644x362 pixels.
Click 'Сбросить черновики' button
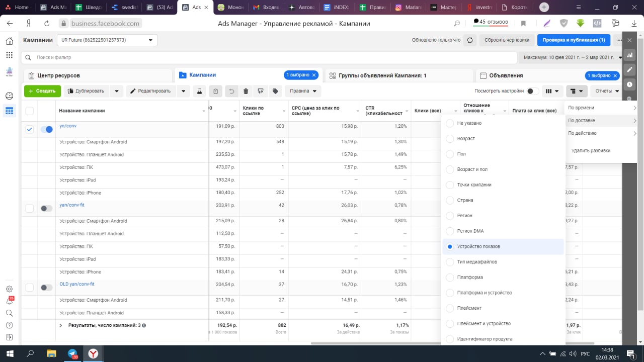click(x=507, y=40)
